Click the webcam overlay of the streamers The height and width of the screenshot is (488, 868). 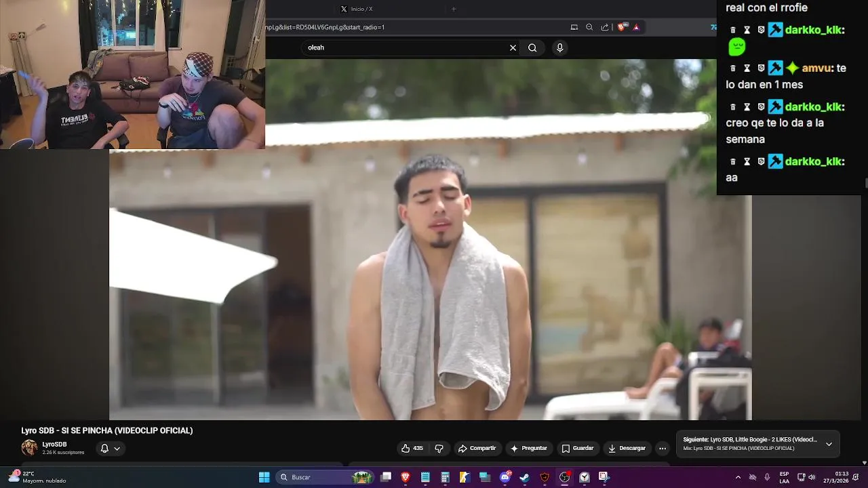click(x=132, y=75)
